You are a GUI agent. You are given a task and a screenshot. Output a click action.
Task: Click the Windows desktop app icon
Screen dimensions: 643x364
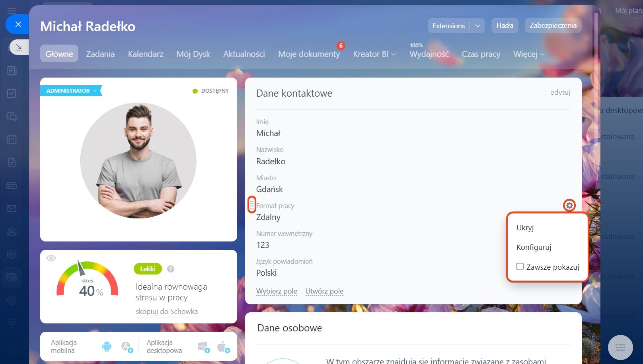(204, 347)
